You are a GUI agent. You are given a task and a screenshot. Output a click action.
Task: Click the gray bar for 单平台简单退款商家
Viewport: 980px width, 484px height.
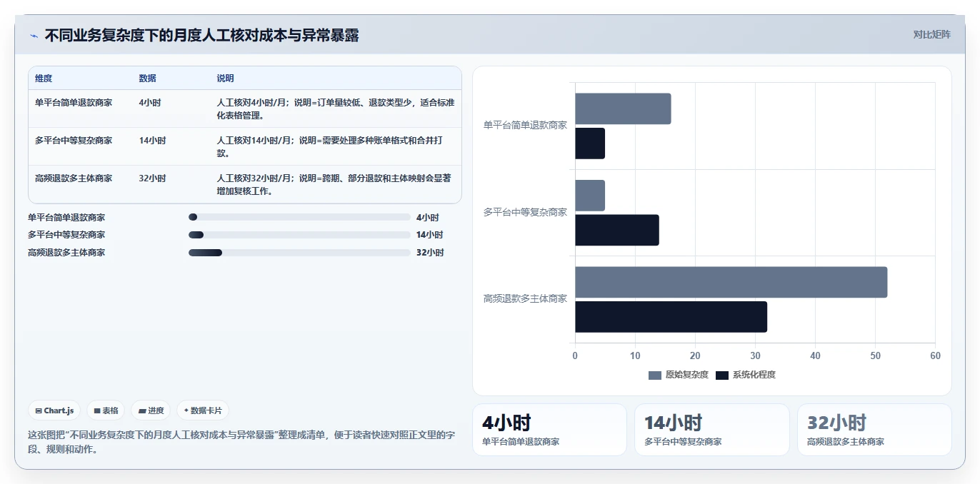click(623, 109)
